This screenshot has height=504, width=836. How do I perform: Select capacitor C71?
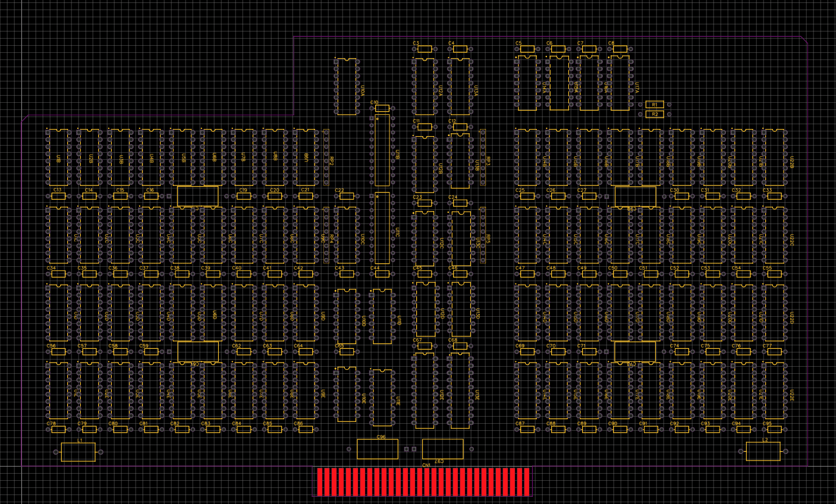click(x=589, y=352)
